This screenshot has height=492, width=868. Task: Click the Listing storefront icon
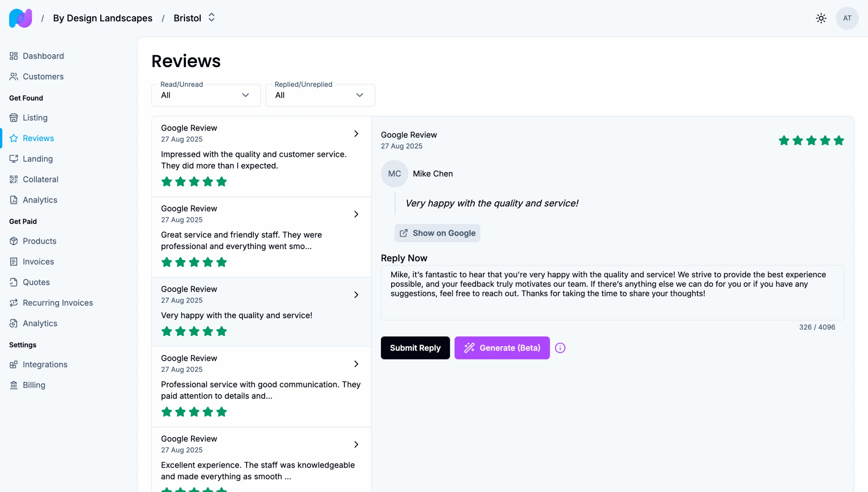click(14, 118)
